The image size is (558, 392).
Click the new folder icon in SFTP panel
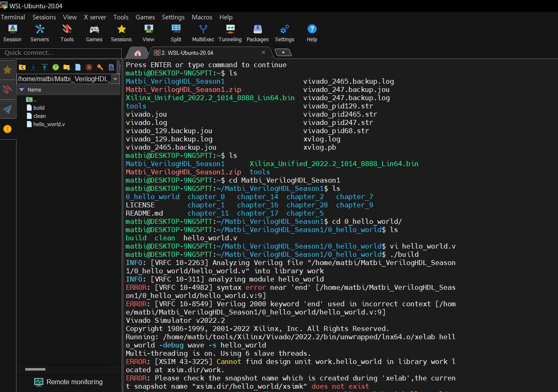pos(67,67)
